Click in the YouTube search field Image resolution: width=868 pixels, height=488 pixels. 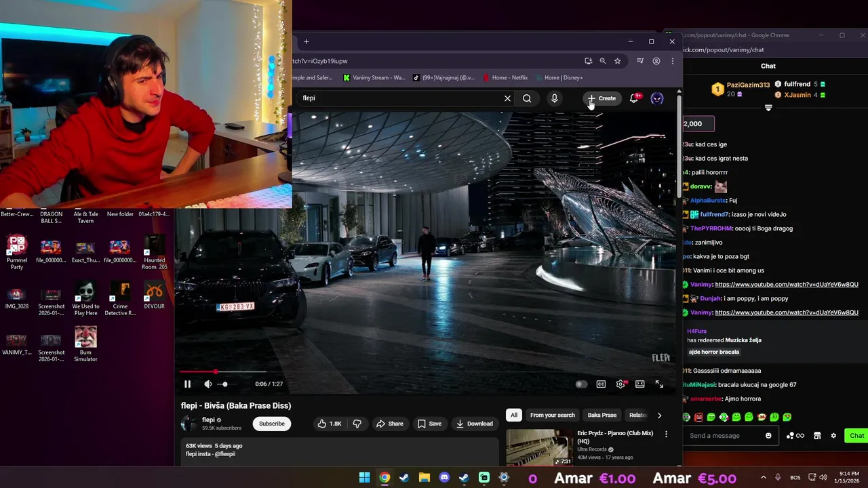[x=400, y=98]
